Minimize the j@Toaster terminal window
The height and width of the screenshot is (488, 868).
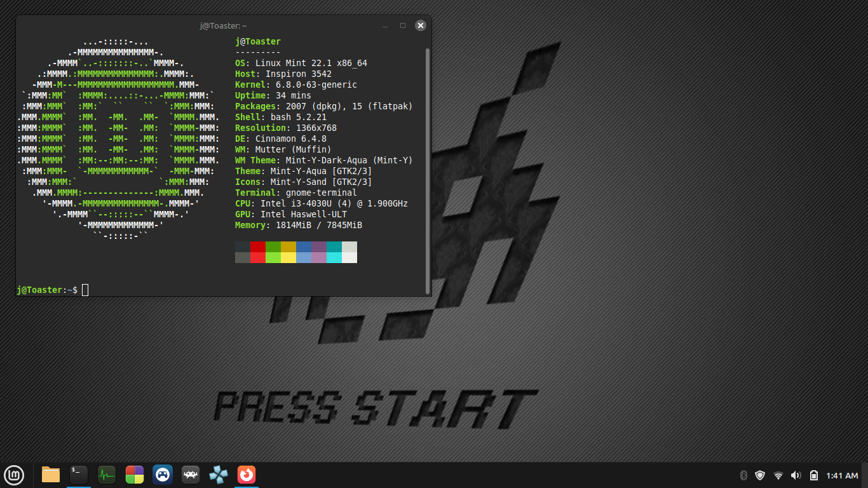pos(385,25)
